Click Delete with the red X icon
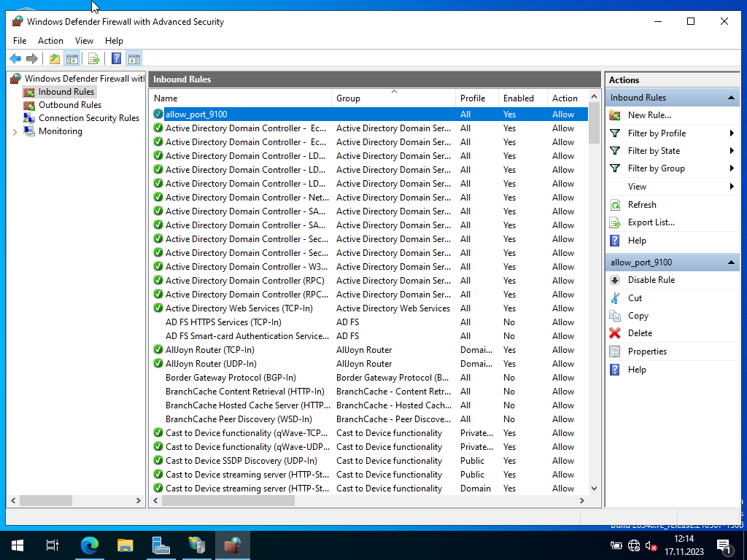Image resolution: width=747 pixels, height=560 pixels. tap(640, 333)
